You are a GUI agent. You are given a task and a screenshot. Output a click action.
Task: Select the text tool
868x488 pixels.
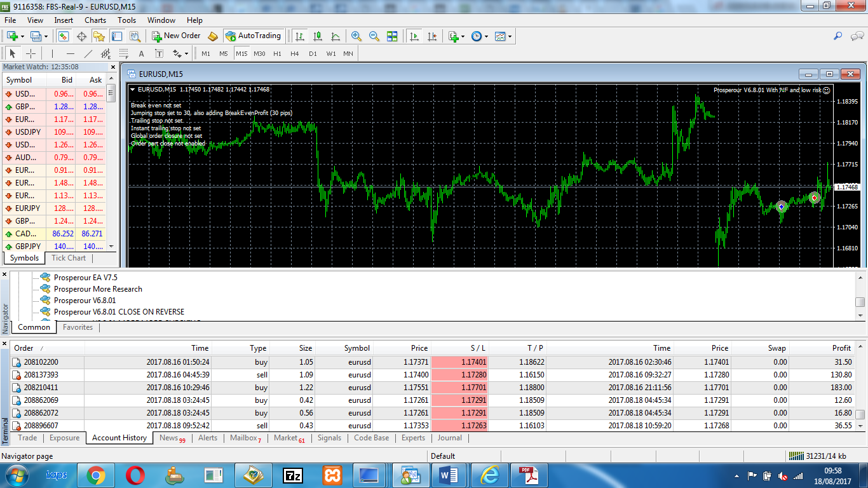click(142, 53)
